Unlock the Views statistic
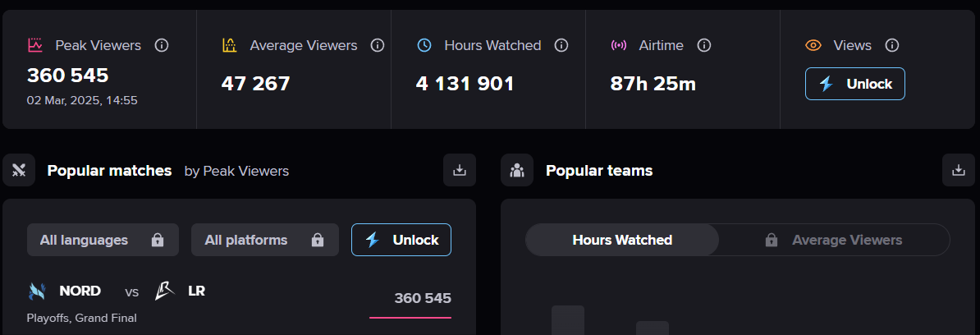980x335 pixels. [854, 84]
